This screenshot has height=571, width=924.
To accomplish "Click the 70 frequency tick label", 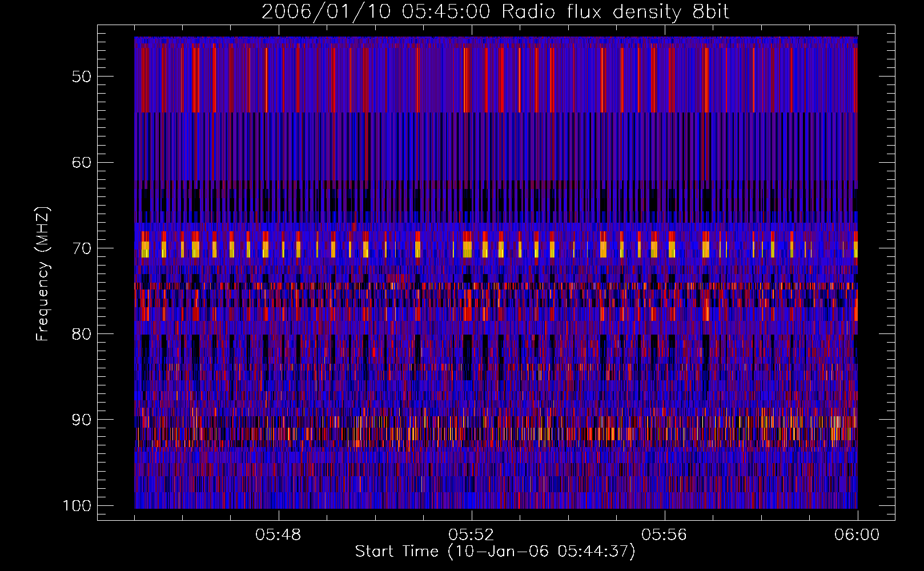I will (x=82, y=248).
